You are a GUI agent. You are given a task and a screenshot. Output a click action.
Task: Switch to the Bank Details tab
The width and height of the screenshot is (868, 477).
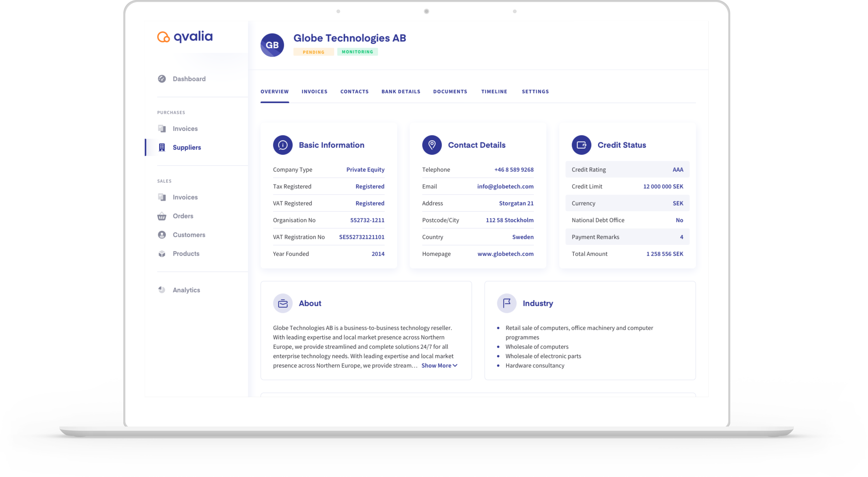[401, 92]
